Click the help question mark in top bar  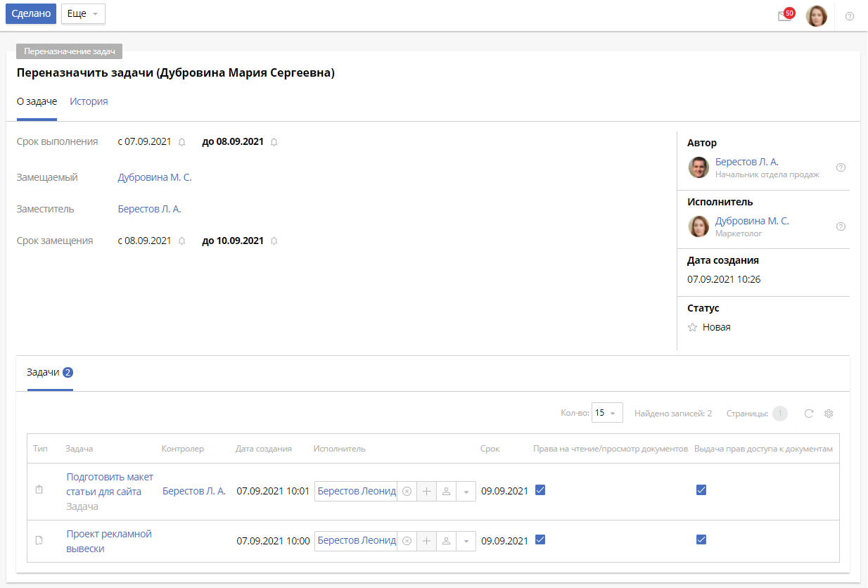pyautogui.click(x=849, y=16)
